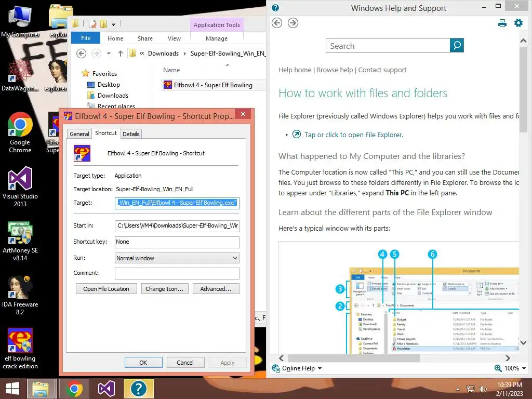Viewport: 532px width, 399px height.
Task: Go up one folder in File Explorer
Action: click(x=120, y=54)
